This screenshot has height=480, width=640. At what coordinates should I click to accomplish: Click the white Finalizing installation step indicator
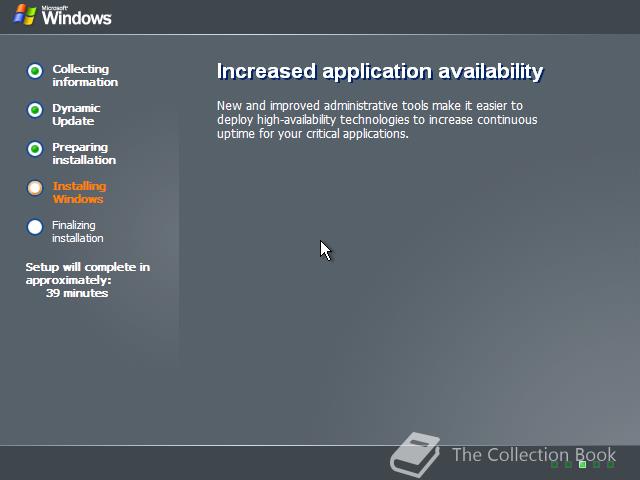pyautogui.click(x=35, y=227)
